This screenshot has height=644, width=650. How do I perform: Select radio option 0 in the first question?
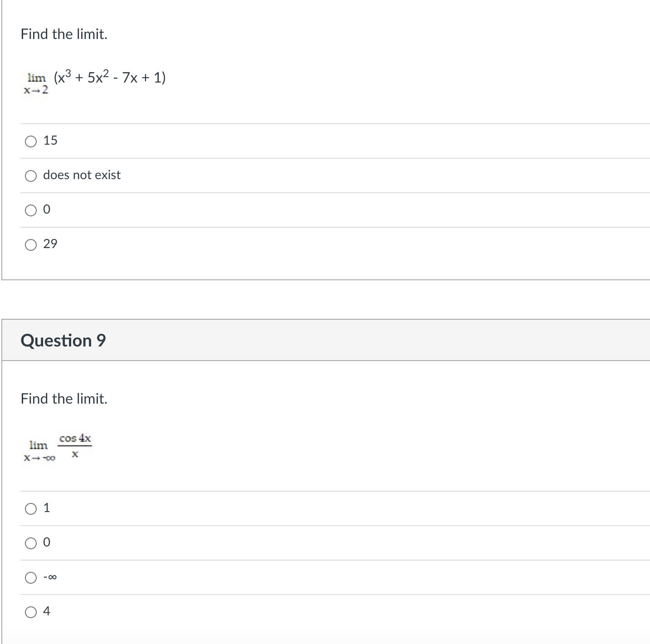tap(31, 210)
